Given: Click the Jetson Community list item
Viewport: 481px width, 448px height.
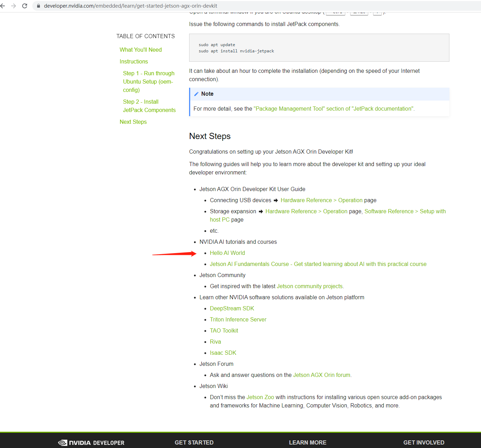Looking at the screenshot, I should [x=222, y=275].
